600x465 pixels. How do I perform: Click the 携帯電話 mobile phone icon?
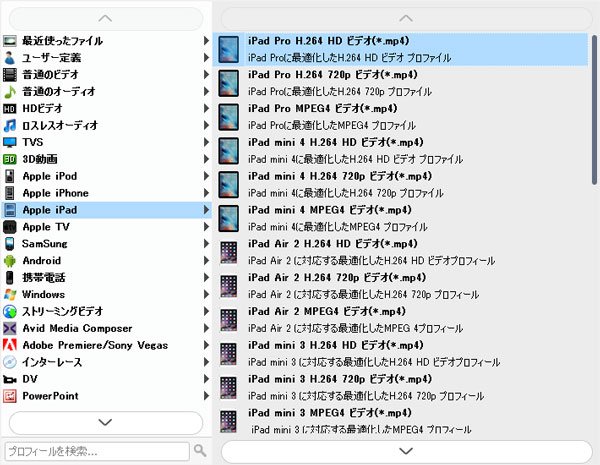[x=10, y=277]
